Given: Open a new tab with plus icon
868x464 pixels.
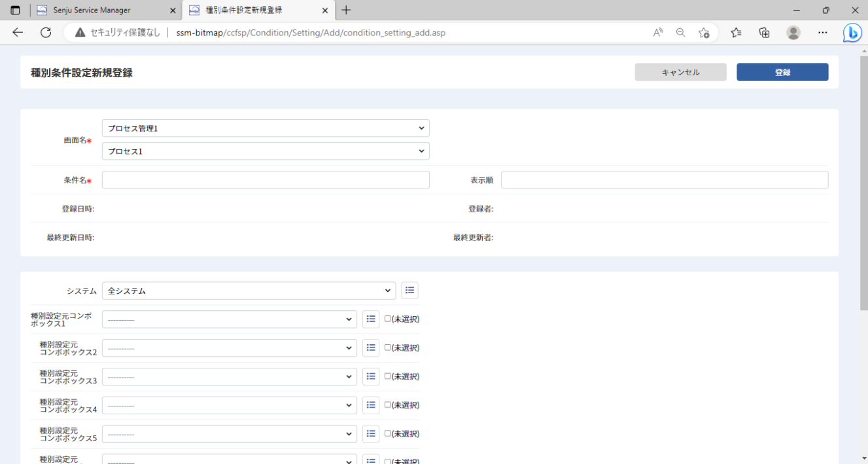Looking at the screenshot, I should 347,10.
